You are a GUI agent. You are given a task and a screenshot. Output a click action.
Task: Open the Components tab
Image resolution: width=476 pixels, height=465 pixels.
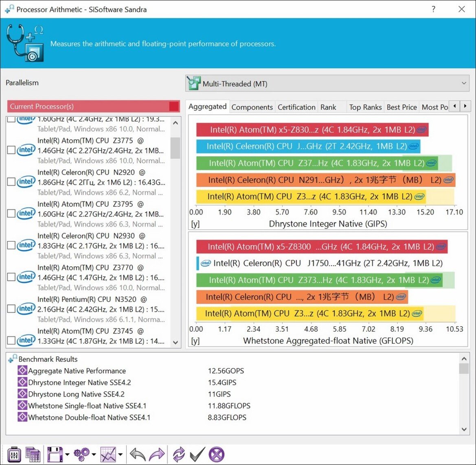[252, 107]
